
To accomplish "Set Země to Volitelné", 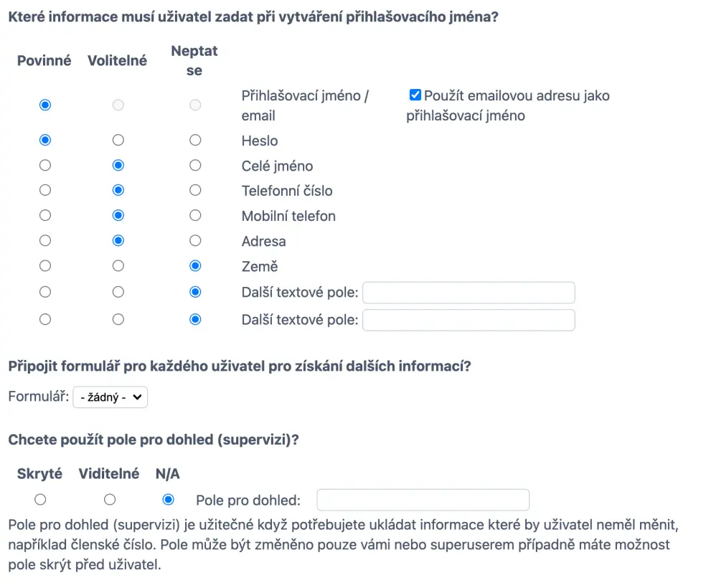I will (118, 266).
